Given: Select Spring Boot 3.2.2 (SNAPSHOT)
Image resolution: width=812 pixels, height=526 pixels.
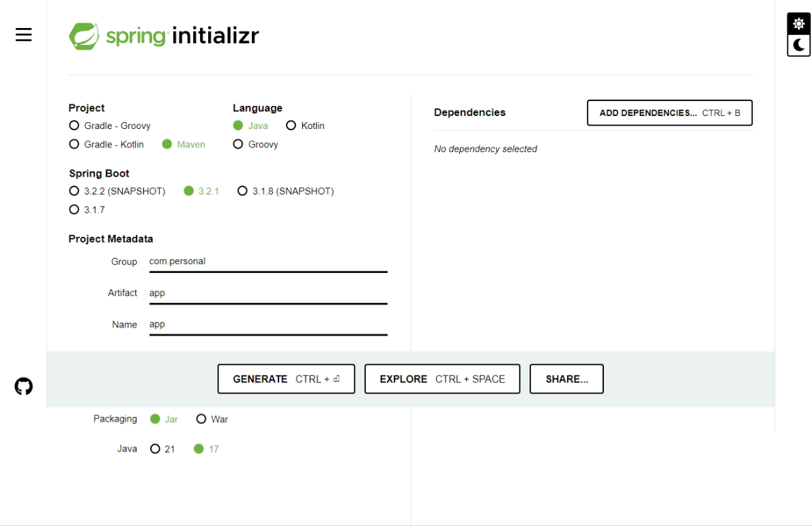Looking at the screenshot, I should coord(117,191).
